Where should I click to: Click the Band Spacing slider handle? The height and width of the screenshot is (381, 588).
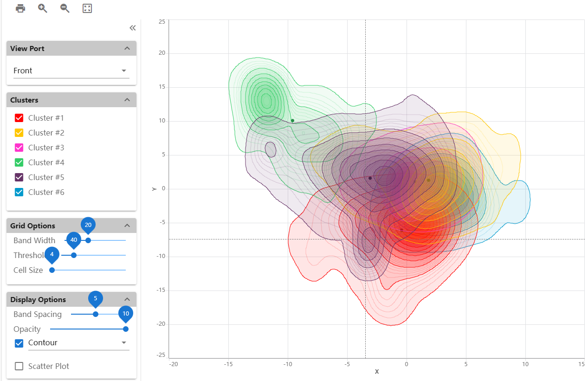pos(96,314)
